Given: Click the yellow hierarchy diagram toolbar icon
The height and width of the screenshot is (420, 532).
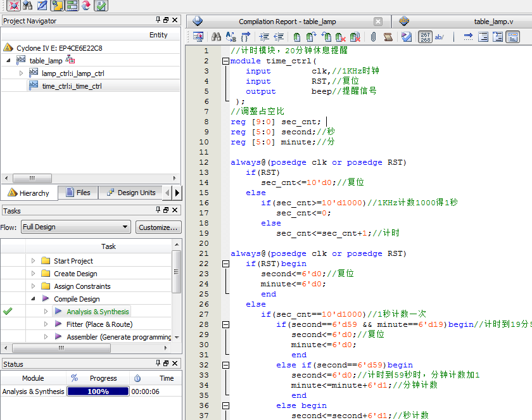Looking at the screenshot, I should pos(57,5).
